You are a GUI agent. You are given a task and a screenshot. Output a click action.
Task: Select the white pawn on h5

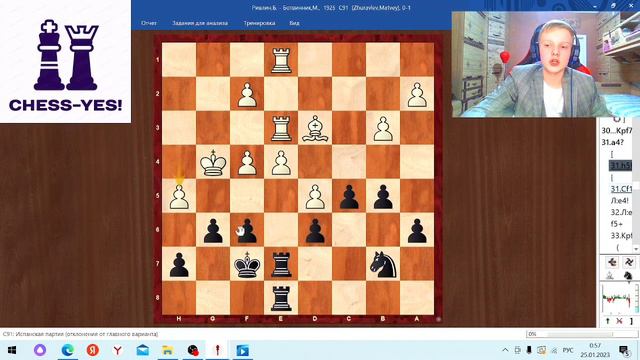tap(179, 197)
